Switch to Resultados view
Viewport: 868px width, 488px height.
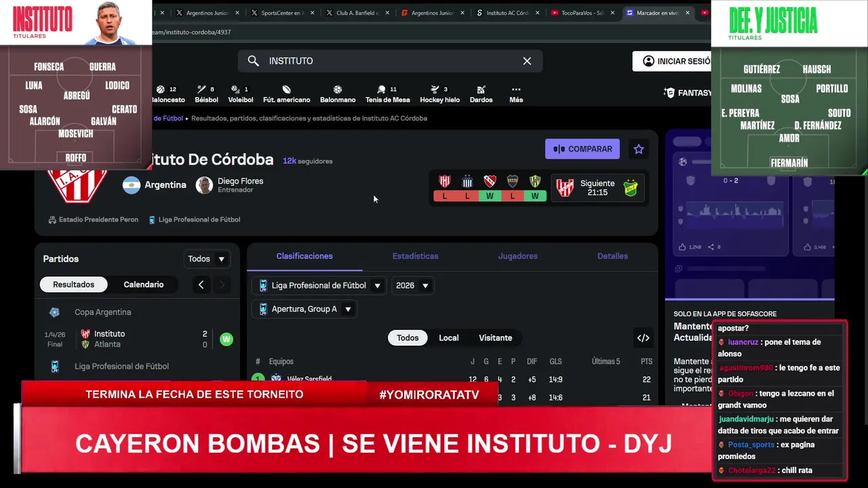point(74,285)
